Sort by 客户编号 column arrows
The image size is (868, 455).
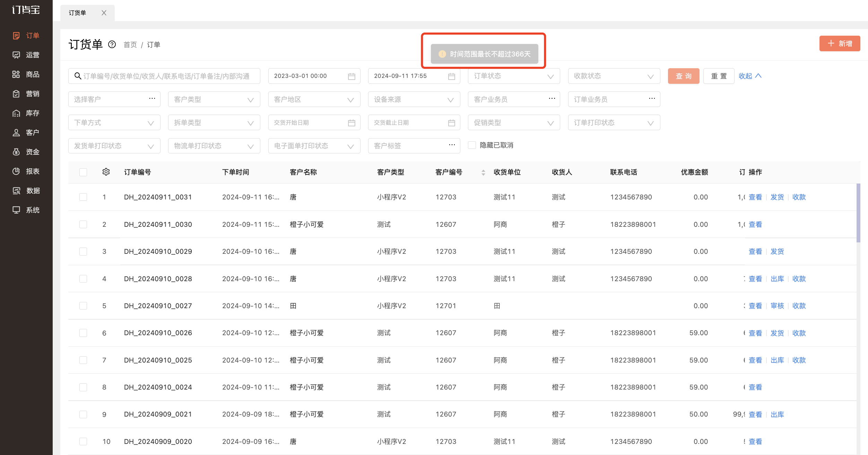[483, 172]
